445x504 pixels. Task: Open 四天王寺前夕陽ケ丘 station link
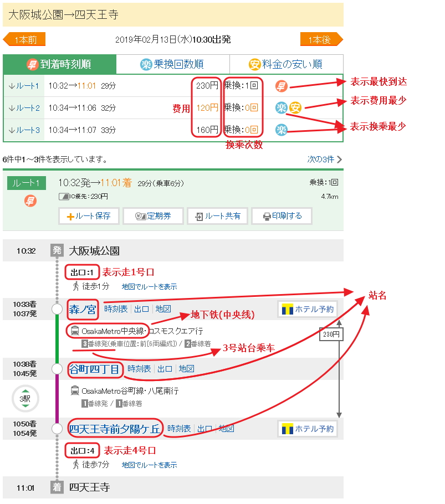[x=115, y=428]
